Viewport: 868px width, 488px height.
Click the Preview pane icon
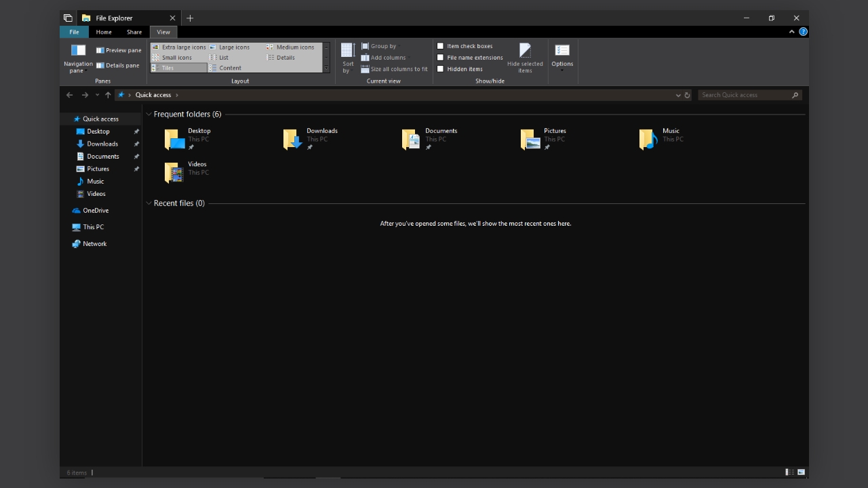click(100, 50)
